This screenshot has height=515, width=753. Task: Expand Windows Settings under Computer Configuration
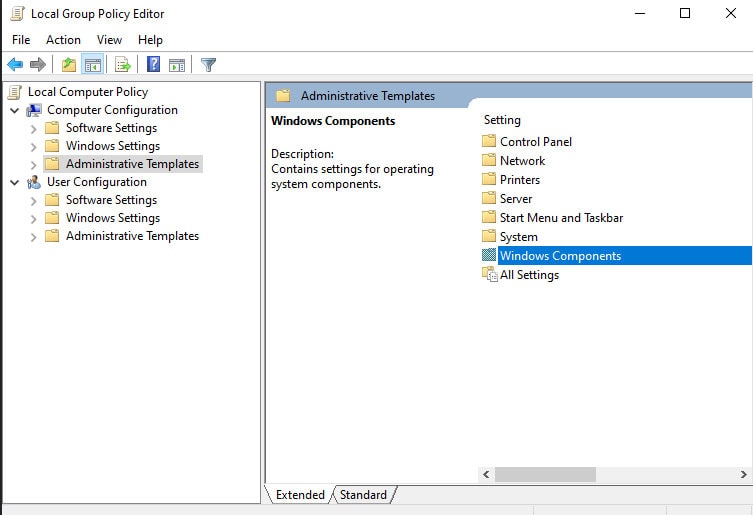[x=33, y=147]
